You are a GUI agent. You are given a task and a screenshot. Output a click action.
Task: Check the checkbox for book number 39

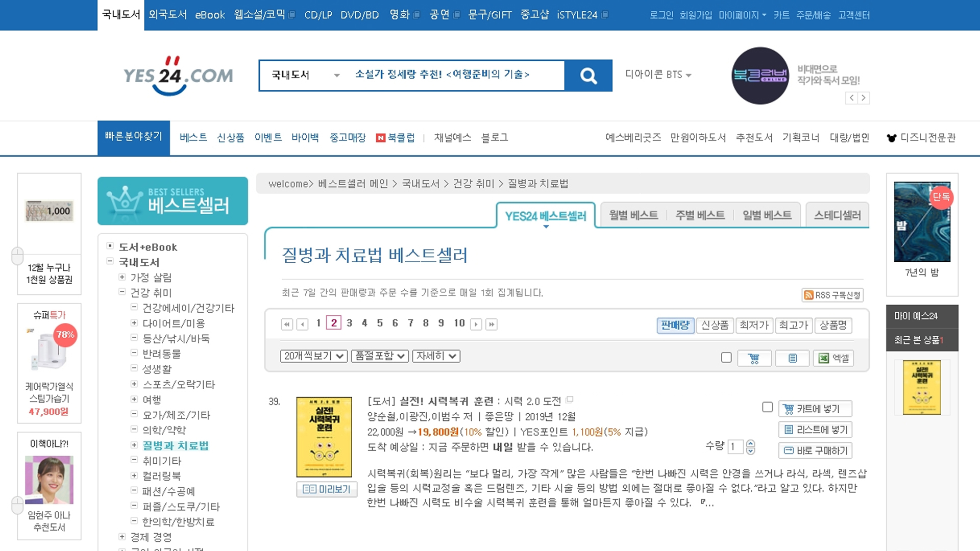coord(767,407)
